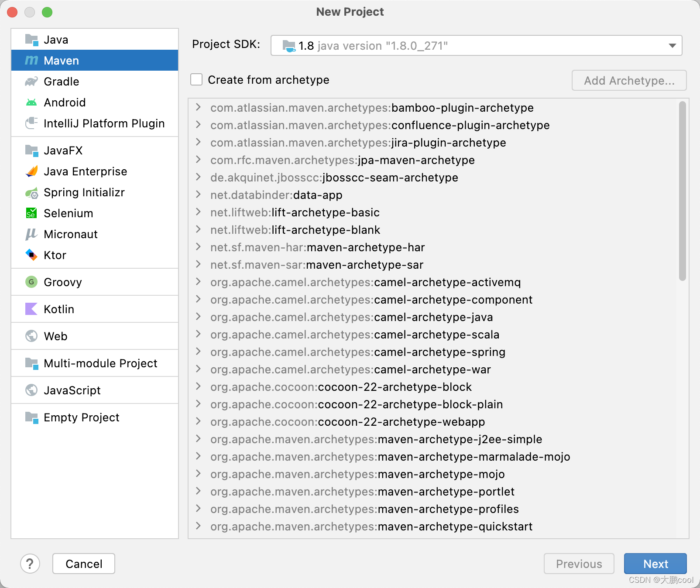
Task: Click the JavaScript globe icon
Action: click(31, 390)
